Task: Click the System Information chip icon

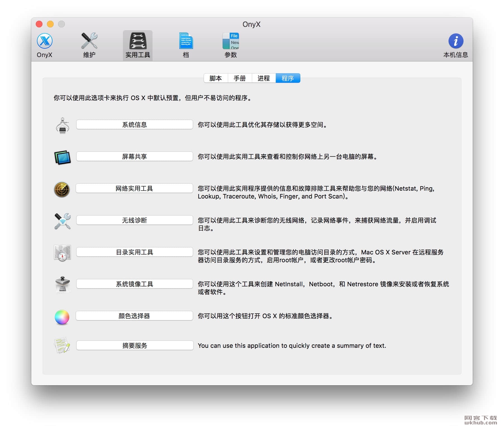Action: point(62,126)
